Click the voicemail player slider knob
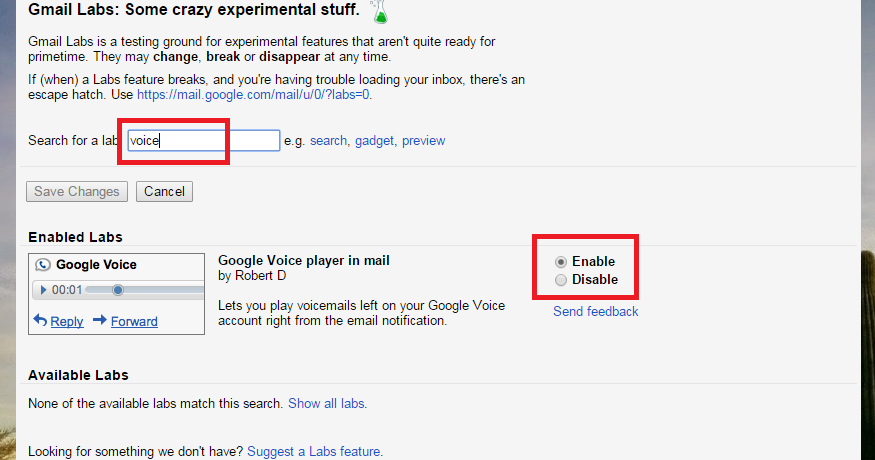875x460 pixels. [118, 290]
